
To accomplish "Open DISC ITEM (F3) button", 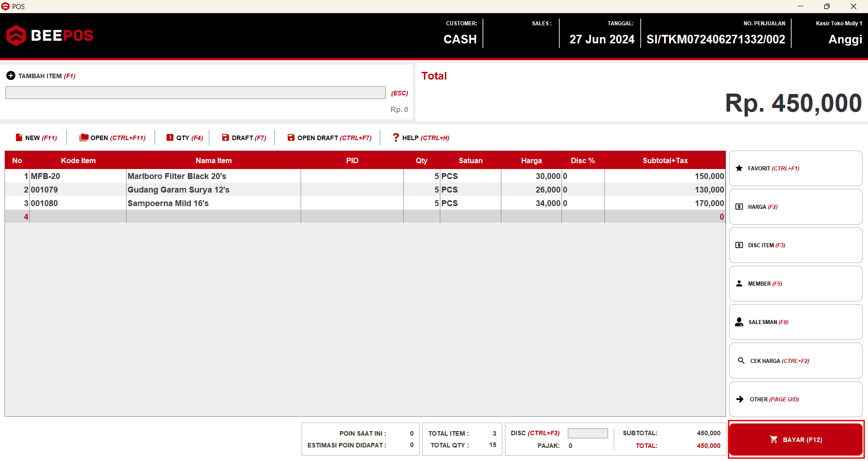I will [796, 245].
